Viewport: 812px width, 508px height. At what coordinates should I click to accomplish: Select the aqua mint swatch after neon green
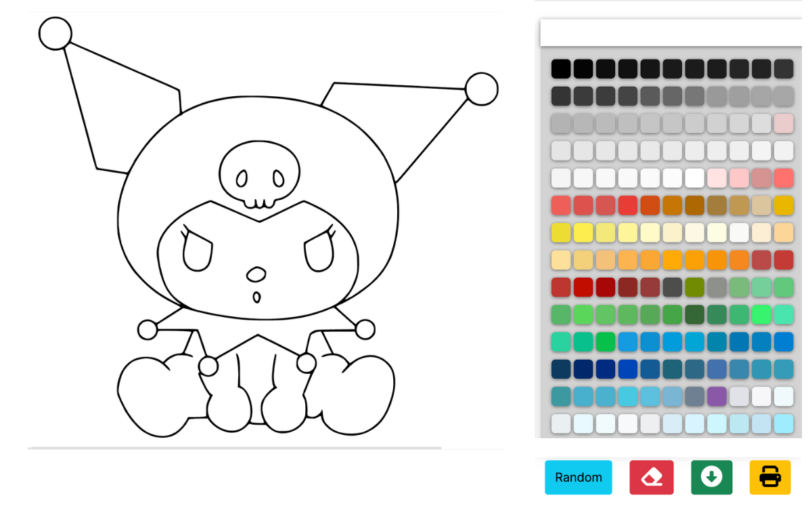click(x=784, y=314)
